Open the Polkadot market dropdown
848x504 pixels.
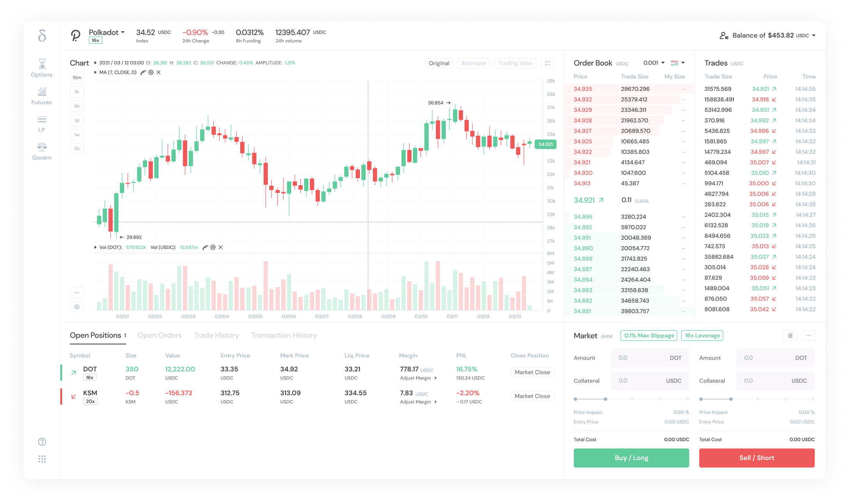pos(107,33)
